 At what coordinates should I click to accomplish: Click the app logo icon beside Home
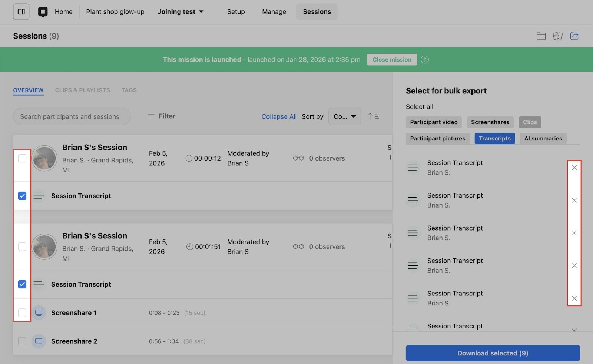(x=43, y=12)
